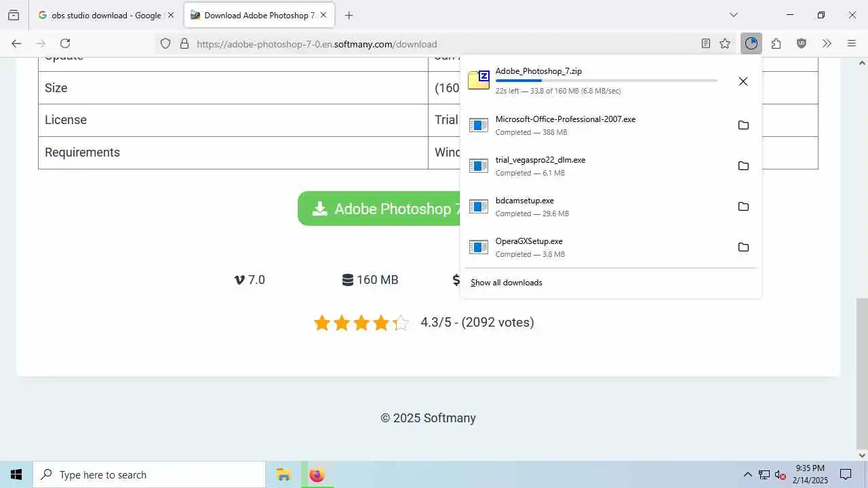This screenshot has width=868, height=488.
Task: Click Show all downloads
Action: click(x=507, y=283)
